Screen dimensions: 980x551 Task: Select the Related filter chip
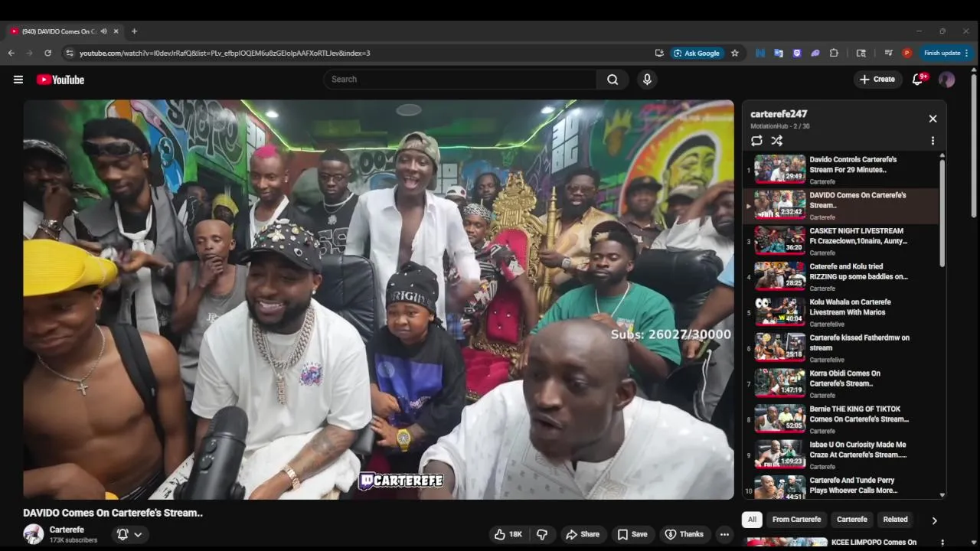click(x=895, y=520)
